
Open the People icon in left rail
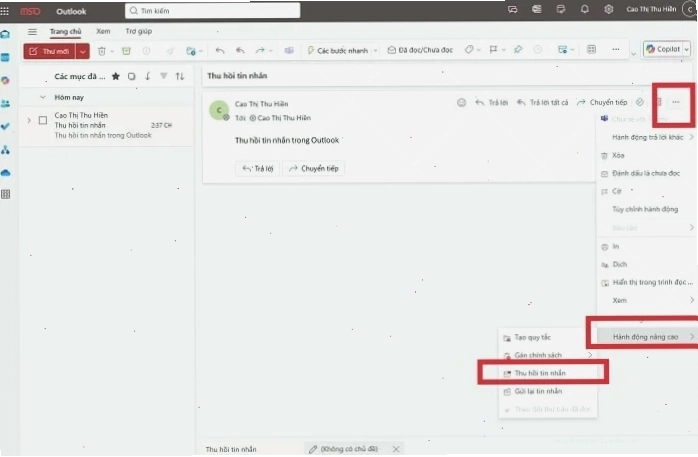(5, 104)
